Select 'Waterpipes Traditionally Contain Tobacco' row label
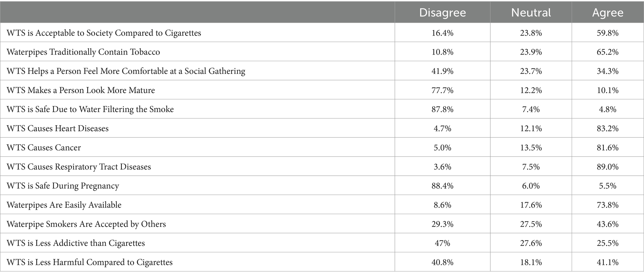The width and height of the screenshot is (644, 277). click(x=83, y=52)
